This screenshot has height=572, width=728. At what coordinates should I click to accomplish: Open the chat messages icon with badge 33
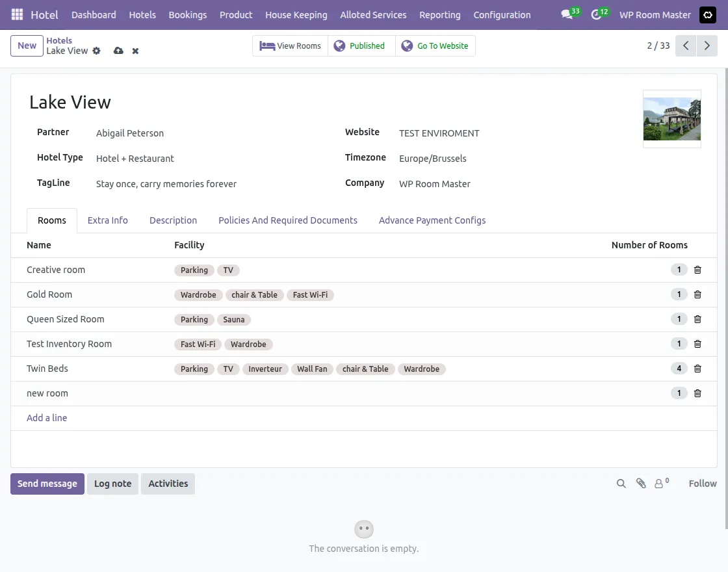[x=567, y=14]
